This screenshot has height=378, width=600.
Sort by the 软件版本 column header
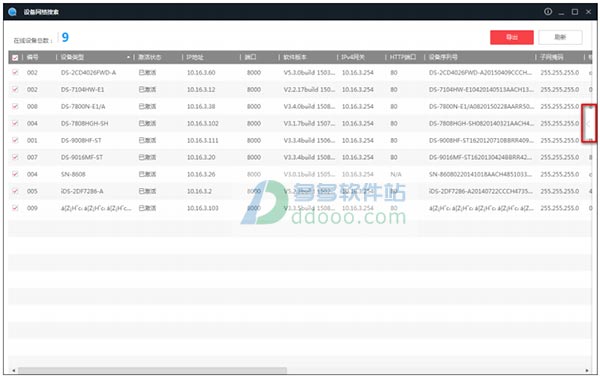tap(295, 57)
